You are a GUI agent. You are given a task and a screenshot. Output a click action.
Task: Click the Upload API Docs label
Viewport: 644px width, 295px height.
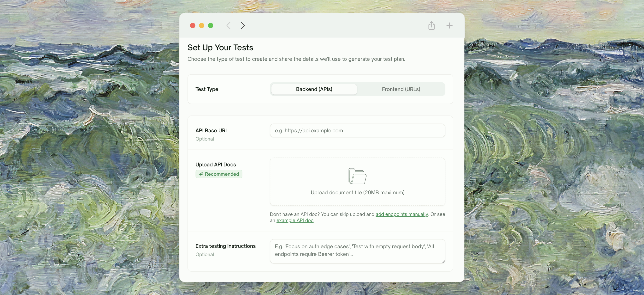216,165
